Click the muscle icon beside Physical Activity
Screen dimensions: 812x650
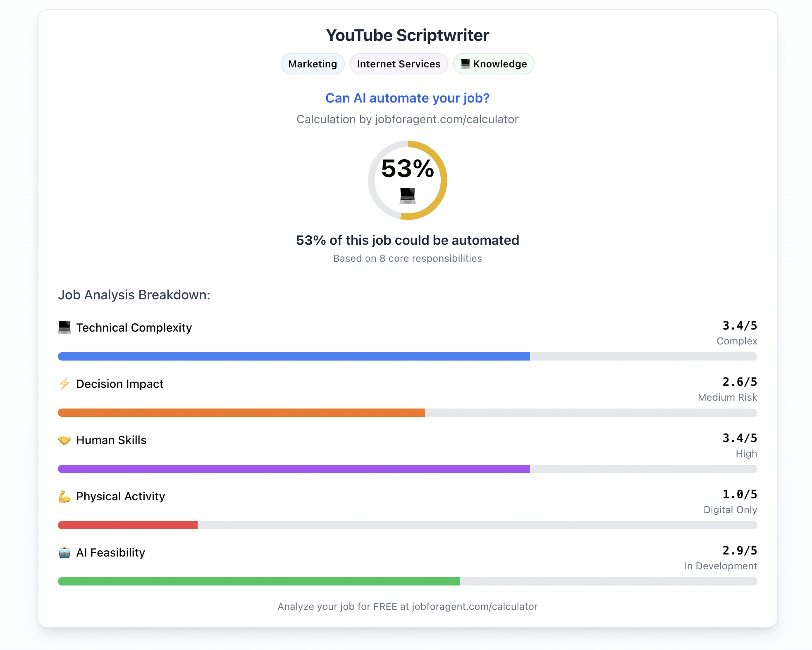coord(64,496)
